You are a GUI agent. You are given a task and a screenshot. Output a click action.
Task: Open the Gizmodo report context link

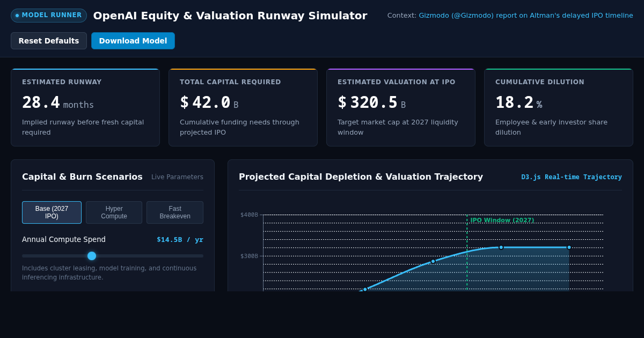pyautogui.click(x=526, y=16)
